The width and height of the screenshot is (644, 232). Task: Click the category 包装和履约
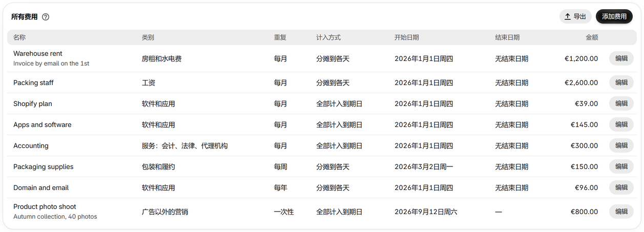158,166
